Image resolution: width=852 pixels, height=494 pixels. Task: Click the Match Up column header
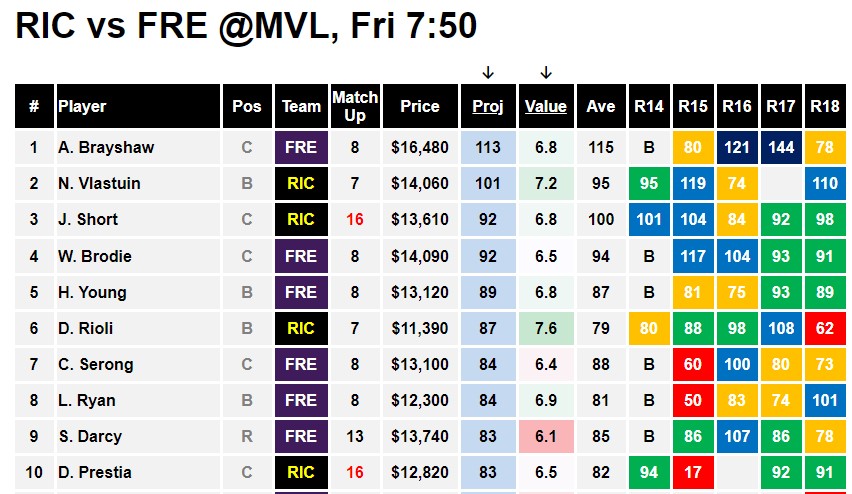[355, 106]
